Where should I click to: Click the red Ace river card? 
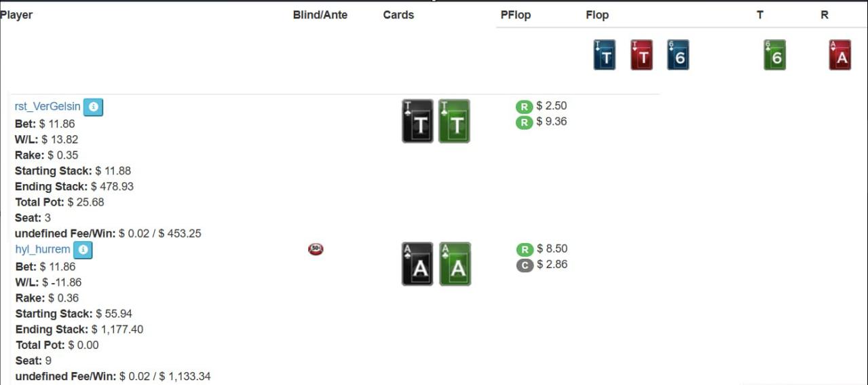[x=840, y=55]
